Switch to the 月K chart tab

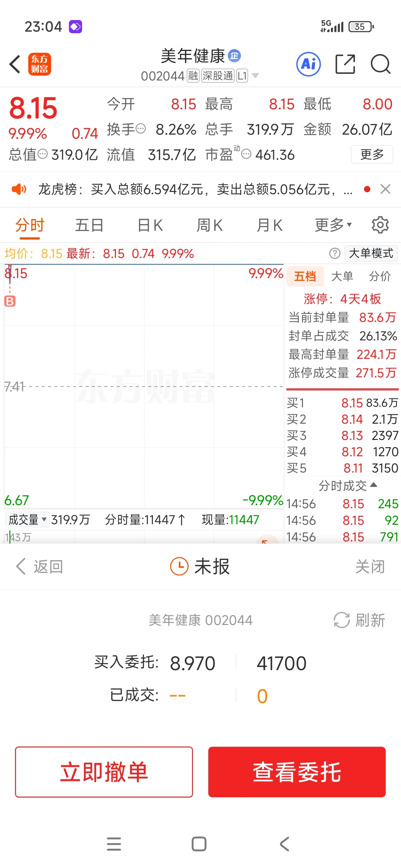pyautogui.click(x=269, y=225)
